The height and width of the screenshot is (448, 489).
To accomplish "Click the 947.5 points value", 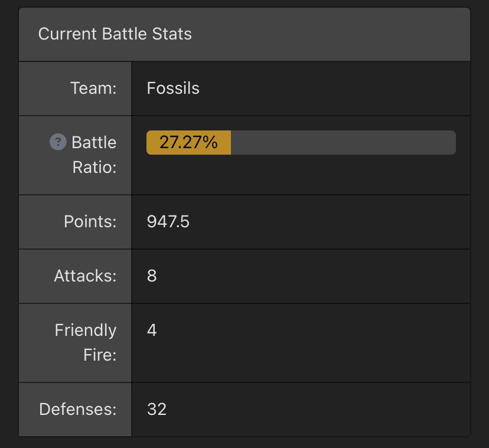I will [168, 222].
